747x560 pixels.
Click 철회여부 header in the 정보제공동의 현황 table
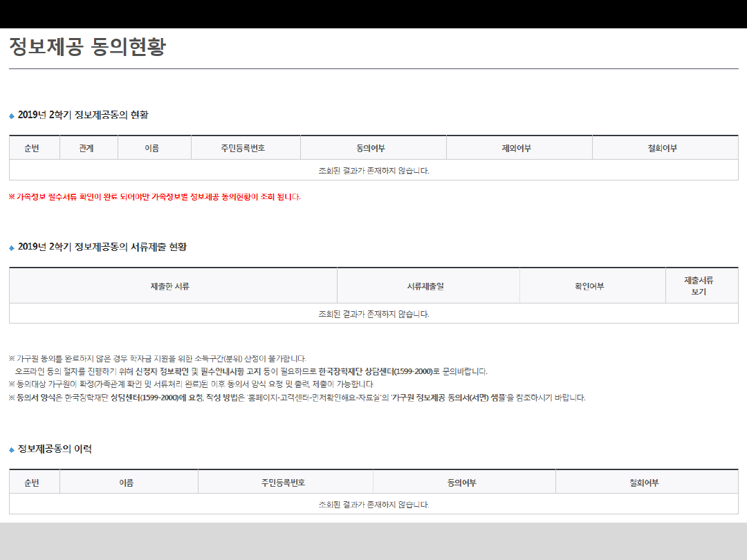click(x=662, y=149)
